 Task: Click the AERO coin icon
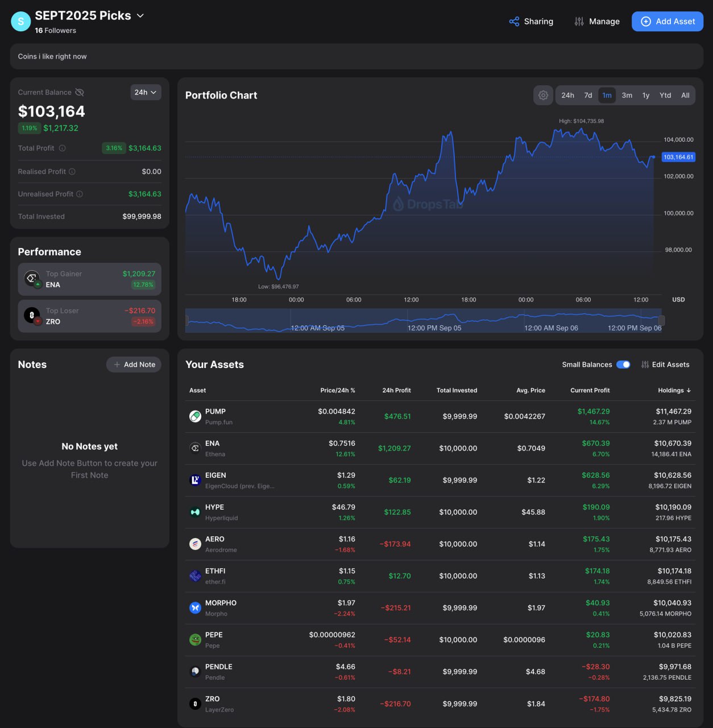(x=195, y=544)
